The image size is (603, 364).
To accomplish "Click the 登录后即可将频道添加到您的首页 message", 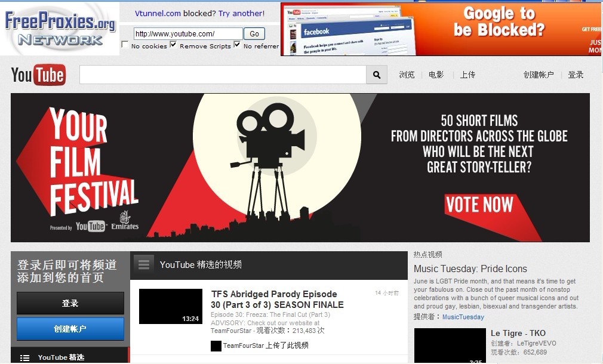I will tap(66, 271).
